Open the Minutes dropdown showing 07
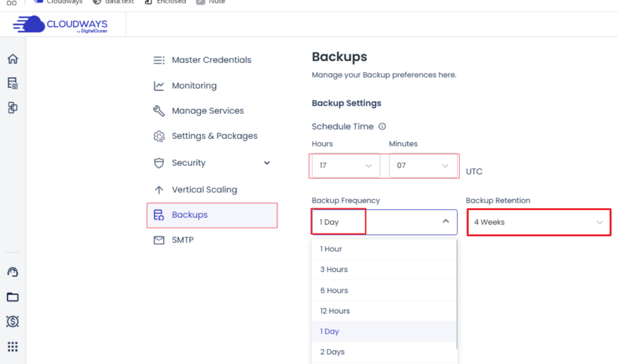 point(422,166)
